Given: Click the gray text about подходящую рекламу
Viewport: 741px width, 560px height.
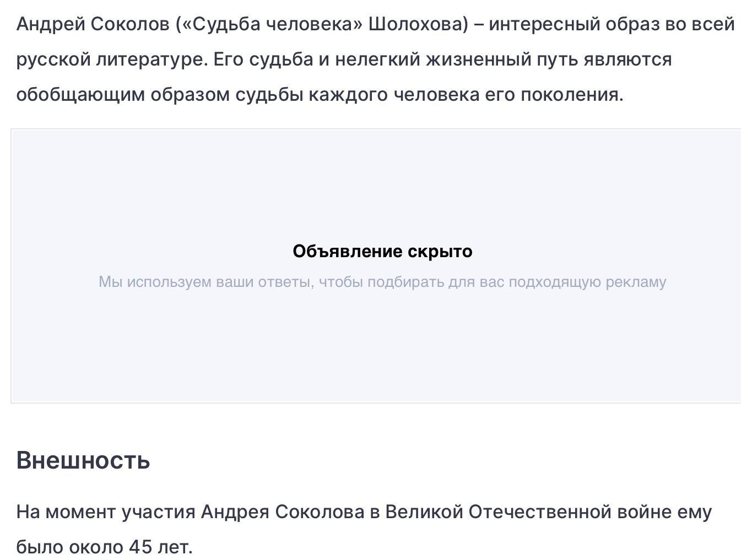Looking at the screenshot, I should click(382, 282).
